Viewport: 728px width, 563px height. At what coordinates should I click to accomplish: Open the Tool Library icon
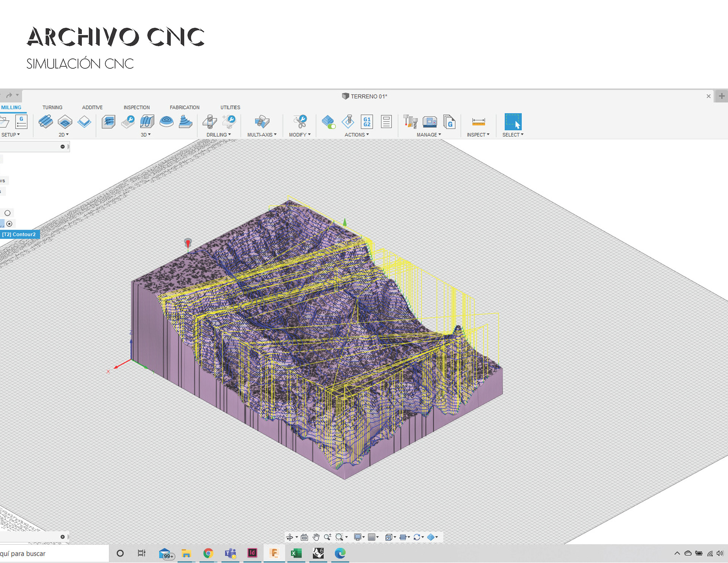(x=410, y=122)
